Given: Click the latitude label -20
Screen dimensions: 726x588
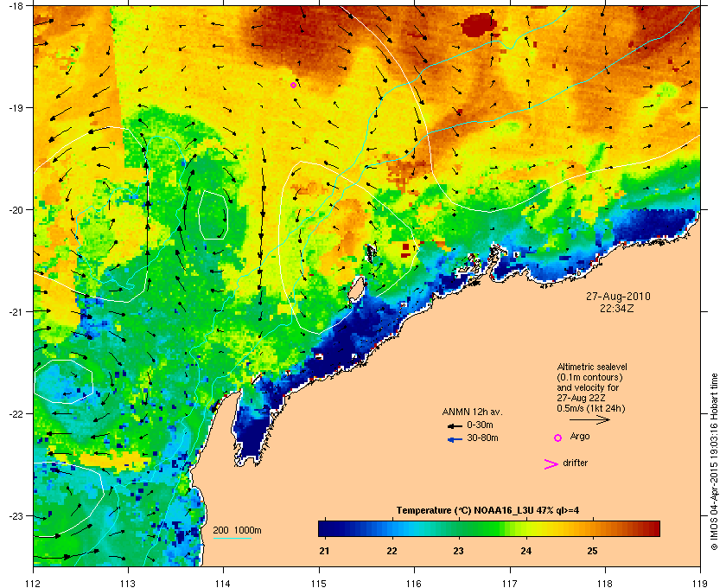Looking at the screenshot, I should (x=16, y=210).
